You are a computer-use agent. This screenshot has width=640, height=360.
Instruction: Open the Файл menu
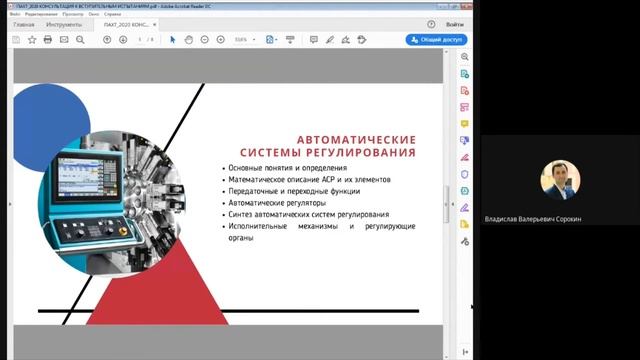point(15,14)
